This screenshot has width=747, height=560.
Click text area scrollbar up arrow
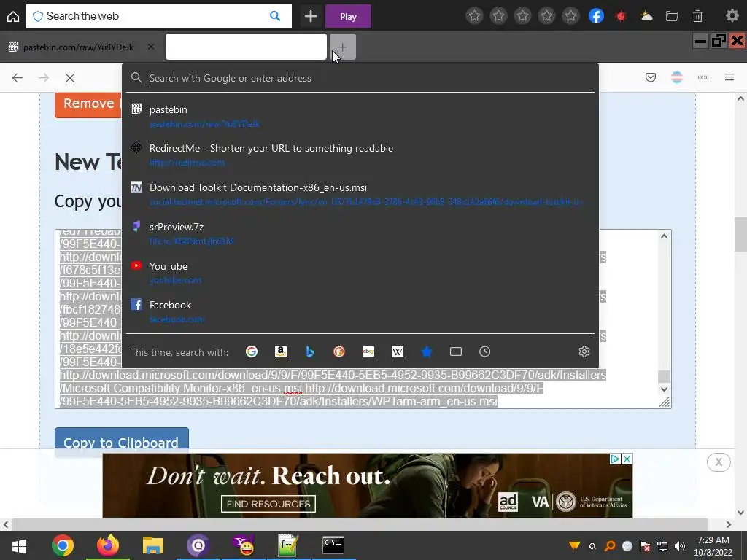click(664, 237)
